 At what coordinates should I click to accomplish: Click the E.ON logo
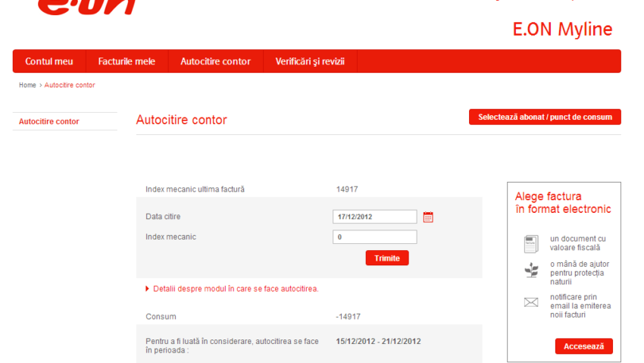[87, 7]
